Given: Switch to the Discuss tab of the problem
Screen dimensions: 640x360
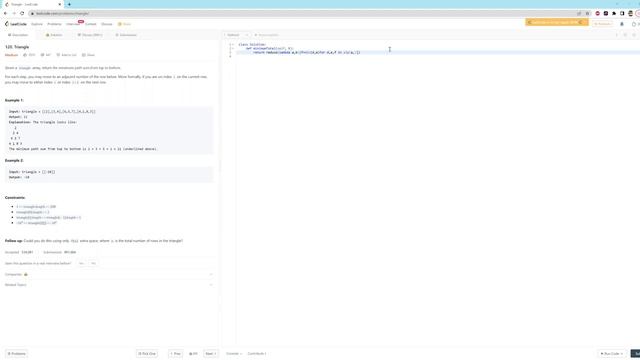Looking at the screenshot, I should [90, 35].
